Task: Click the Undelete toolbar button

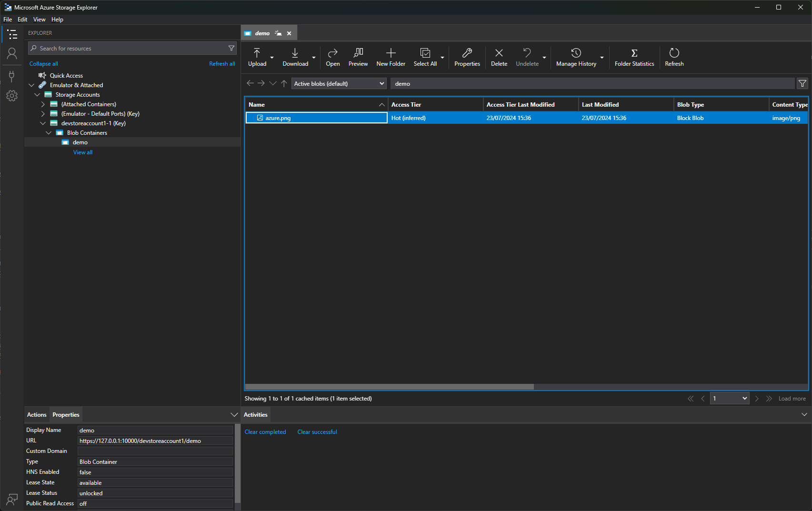Action: (x=527, y=58)
